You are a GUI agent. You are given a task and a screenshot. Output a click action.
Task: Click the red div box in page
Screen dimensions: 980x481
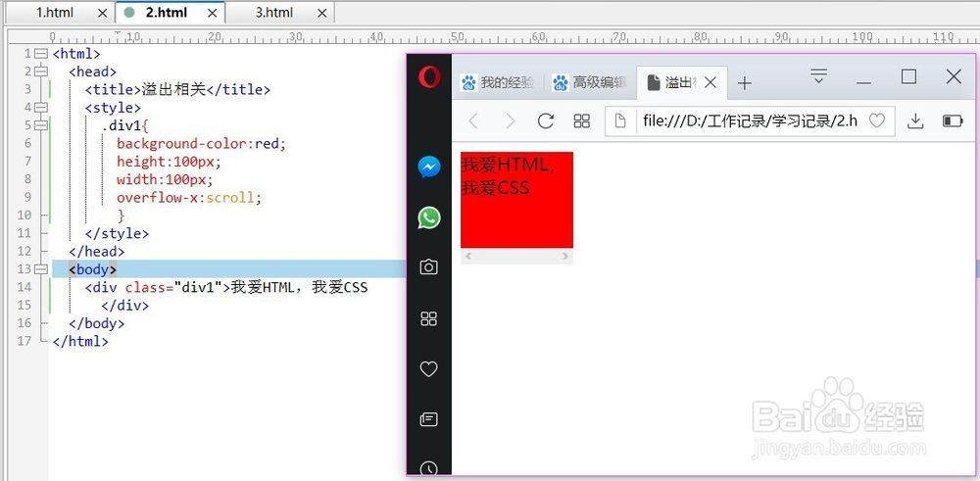point(516,200)
